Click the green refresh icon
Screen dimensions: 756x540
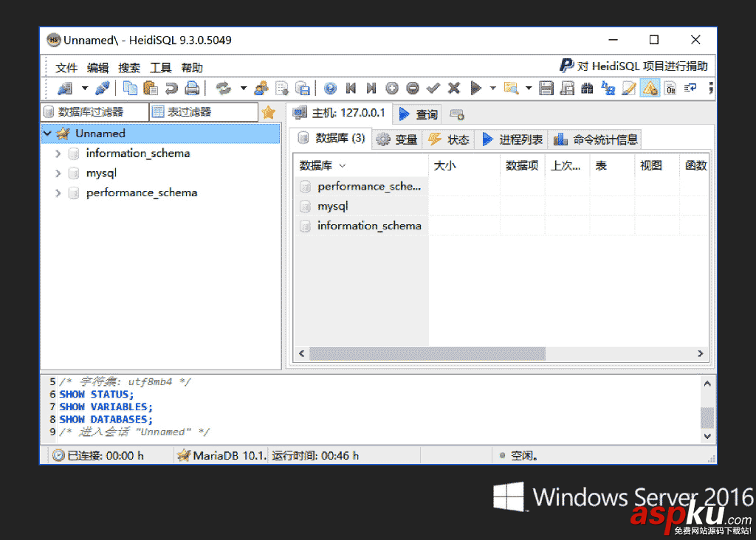click(x=223, y=88)
